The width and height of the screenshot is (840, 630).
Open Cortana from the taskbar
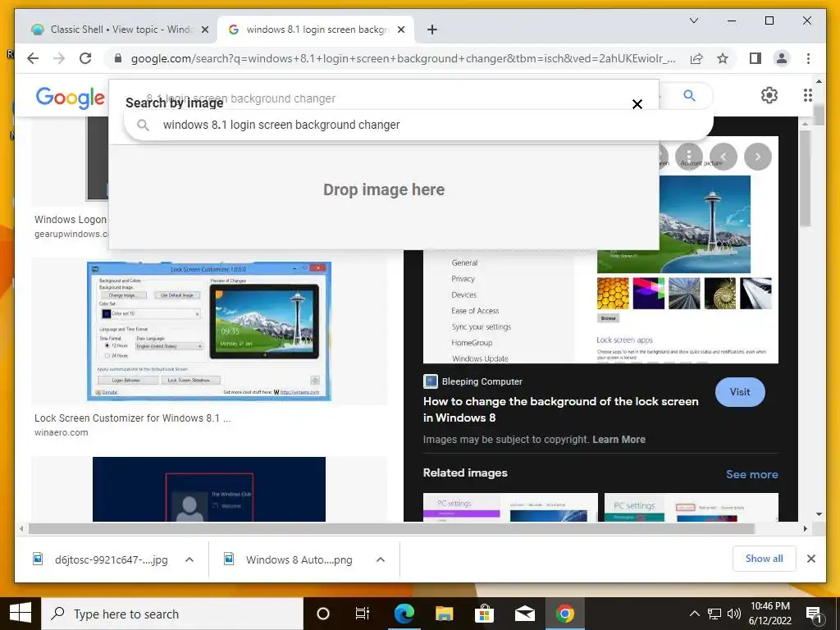pos(323,614)
